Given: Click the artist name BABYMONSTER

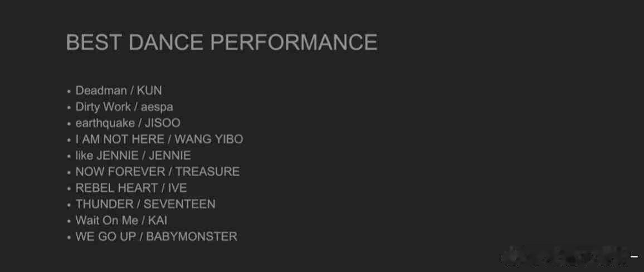Looking at the screenshot, I should pyautogui.click(x=192, y=236).
